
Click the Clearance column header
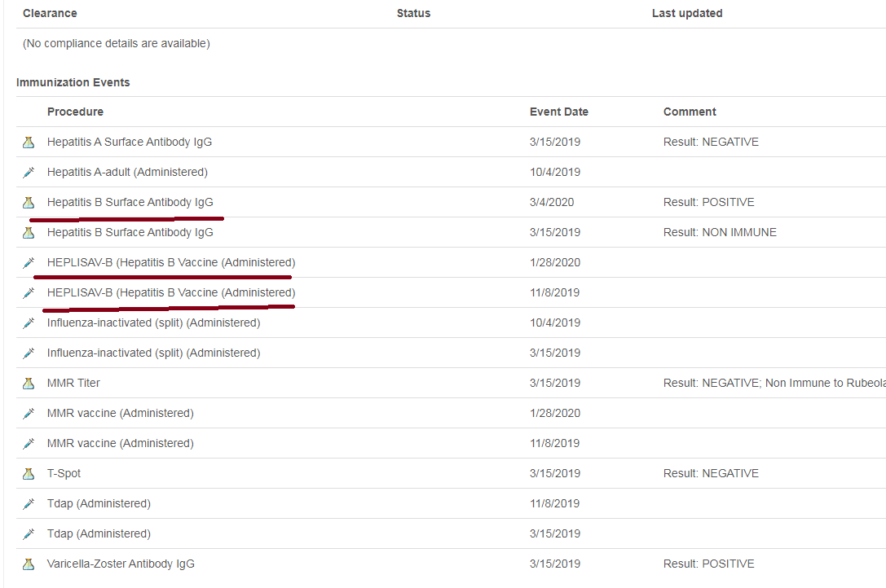click(50, 13)
